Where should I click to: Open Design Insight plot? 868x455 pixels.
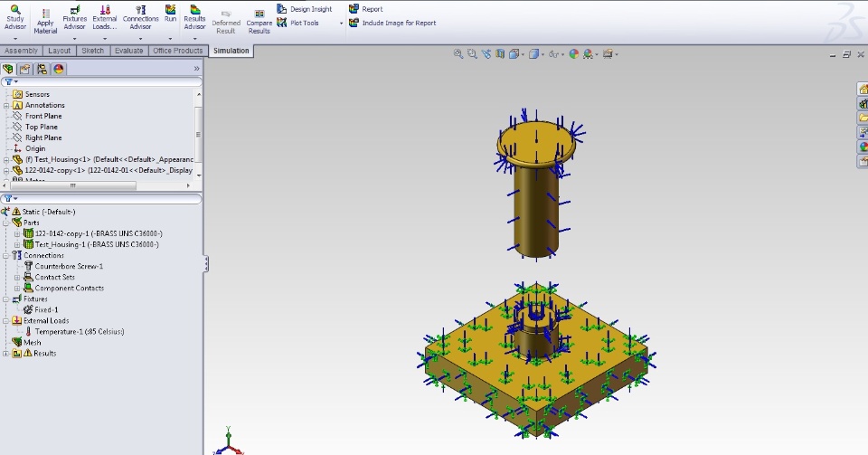tap(305, 9)
